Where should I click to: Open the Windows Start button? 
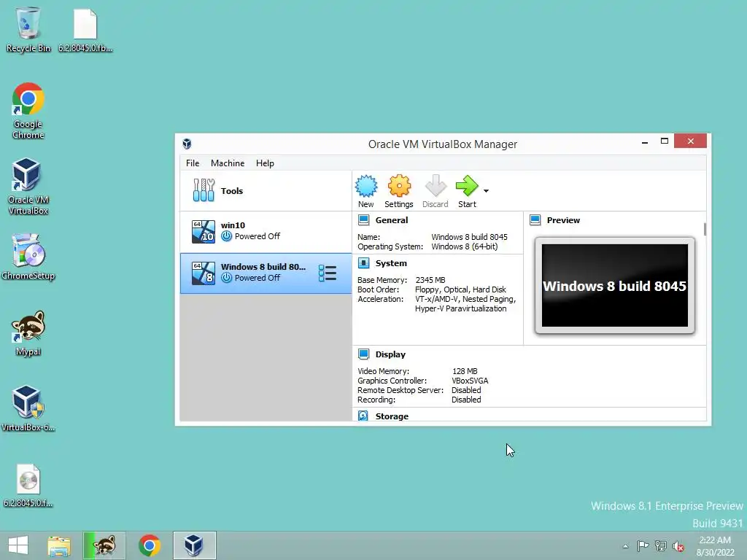(x=18, y=545)
